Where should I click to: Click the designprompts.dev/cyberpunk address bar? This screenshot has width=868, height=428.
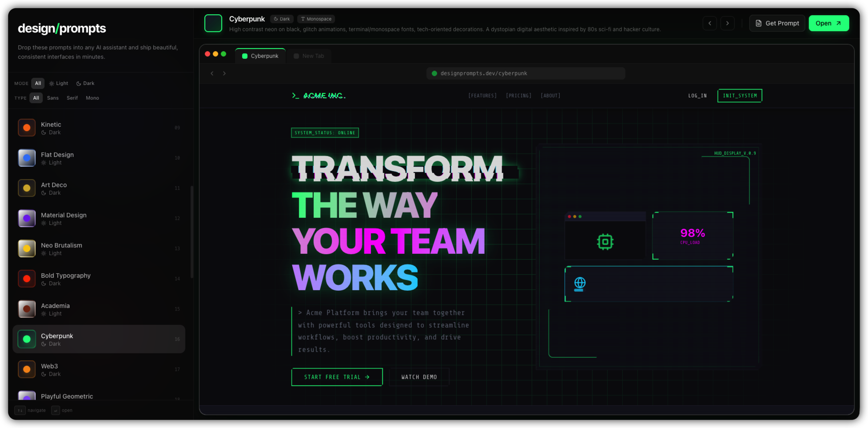point(526,73)
